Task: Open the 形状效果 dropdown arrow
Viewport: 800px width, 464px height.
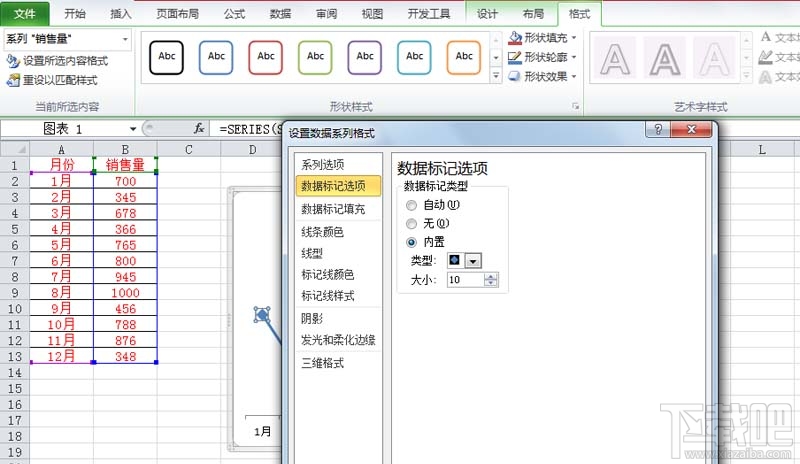Action: pos(574,77)
